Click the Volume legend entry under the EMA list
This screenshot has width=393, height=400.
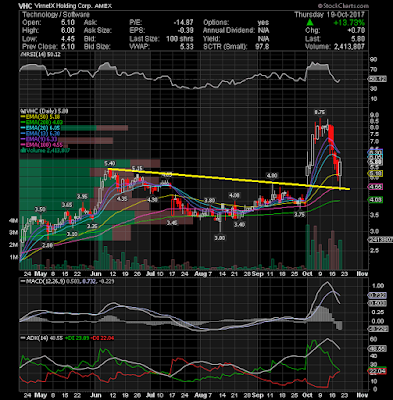click(x=45, y=150)
